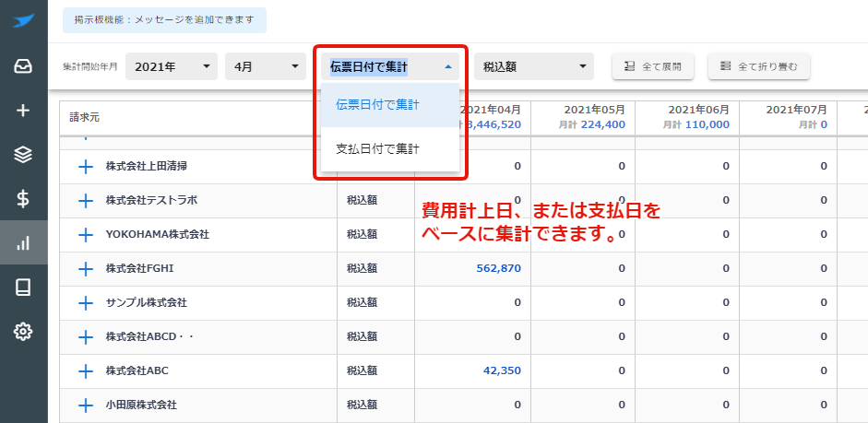This screenshot has width=868, height=423.
Task: Click the blue bird logo icon
Action: [23, 21]
